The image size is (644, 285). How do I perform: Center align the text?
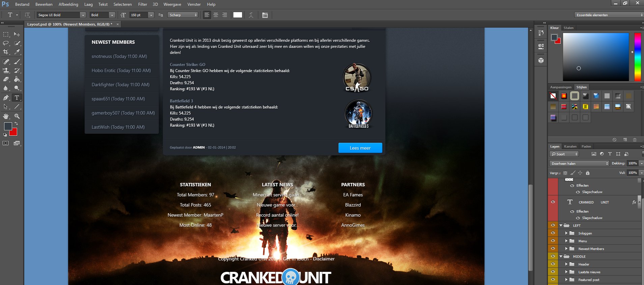(216, 15)
